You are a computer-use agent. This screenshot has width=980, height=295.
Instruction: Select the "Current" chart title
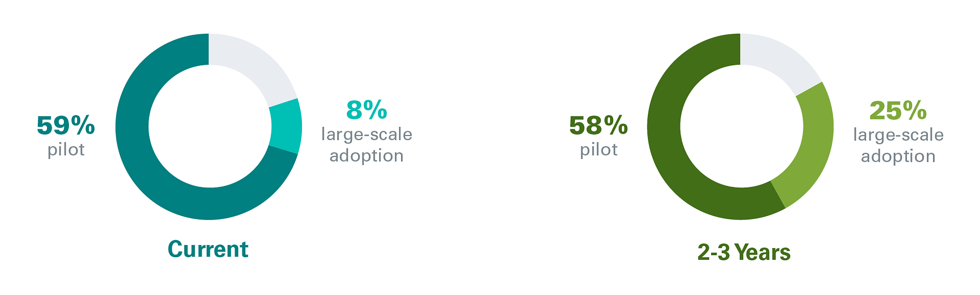pyautogui.click(x=208, y=250)
